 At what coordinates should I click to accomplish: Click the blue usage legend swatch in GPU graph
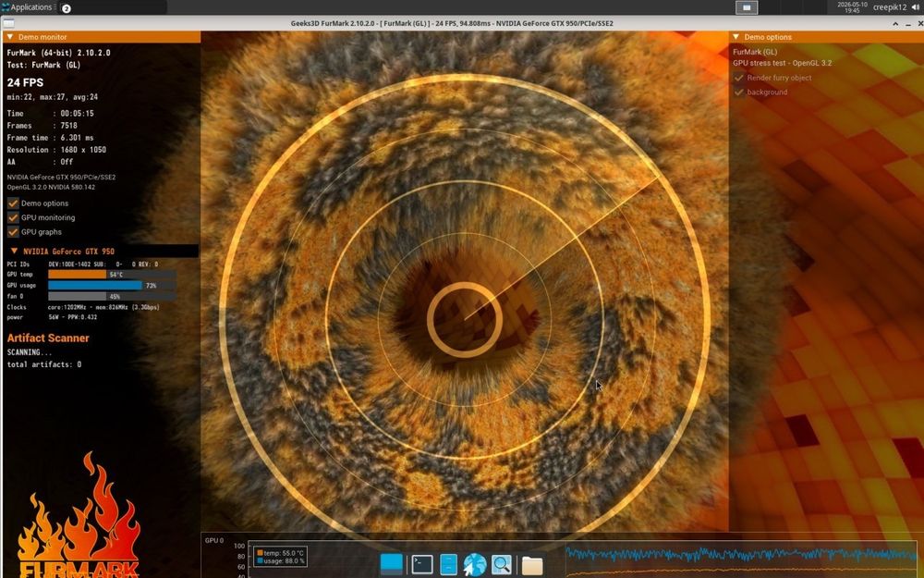(x=260, y=561)
